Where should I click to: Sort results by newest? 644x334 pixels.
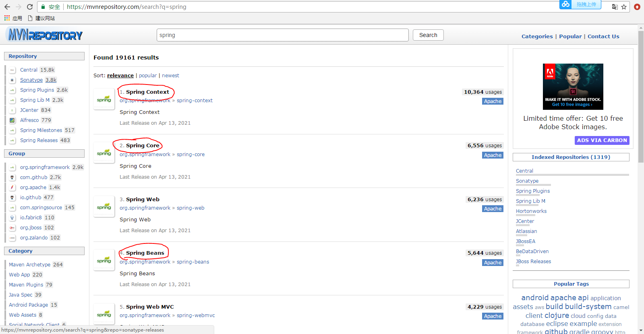(x=170, y=75)
